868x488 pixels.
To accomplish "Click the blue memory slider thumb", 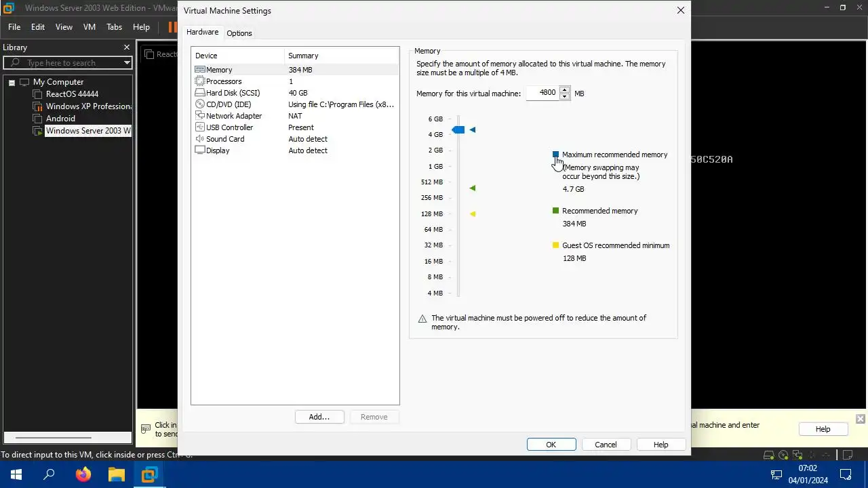I will (458, 129).
